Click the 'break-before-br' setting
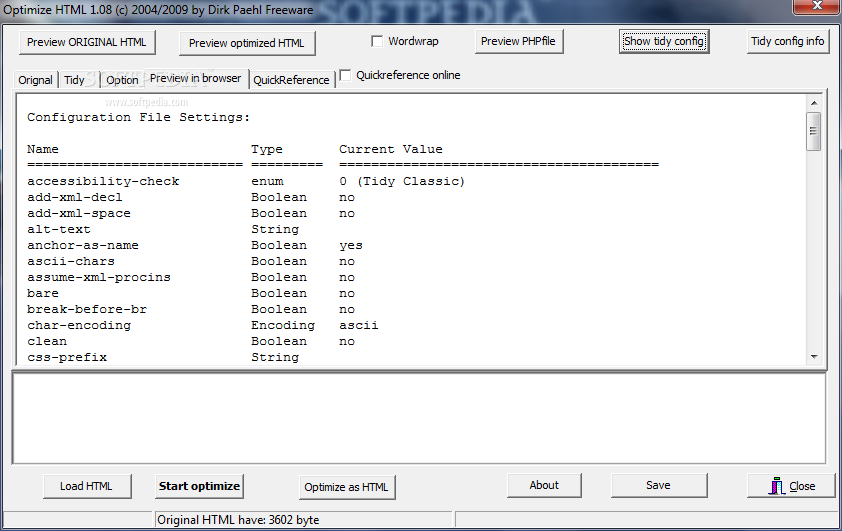The width and height of the screenshot is (842, 531). click(x=87, y=309)
